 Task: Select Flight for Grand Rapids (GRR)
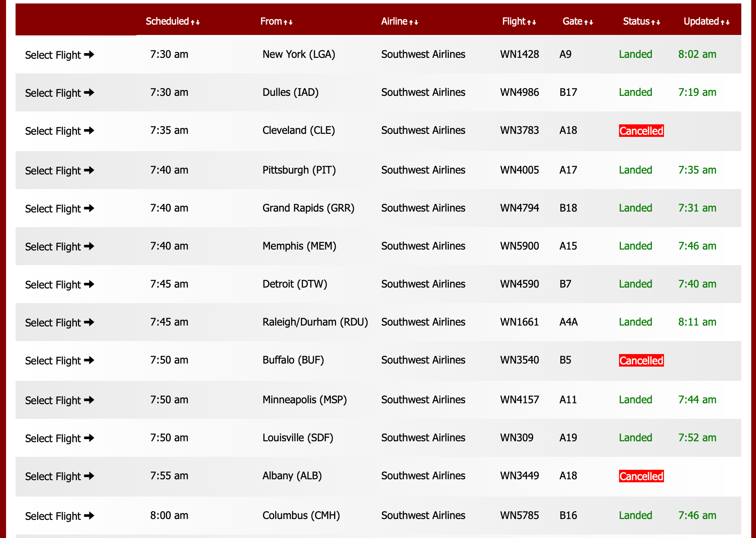[x=60, y=209]
